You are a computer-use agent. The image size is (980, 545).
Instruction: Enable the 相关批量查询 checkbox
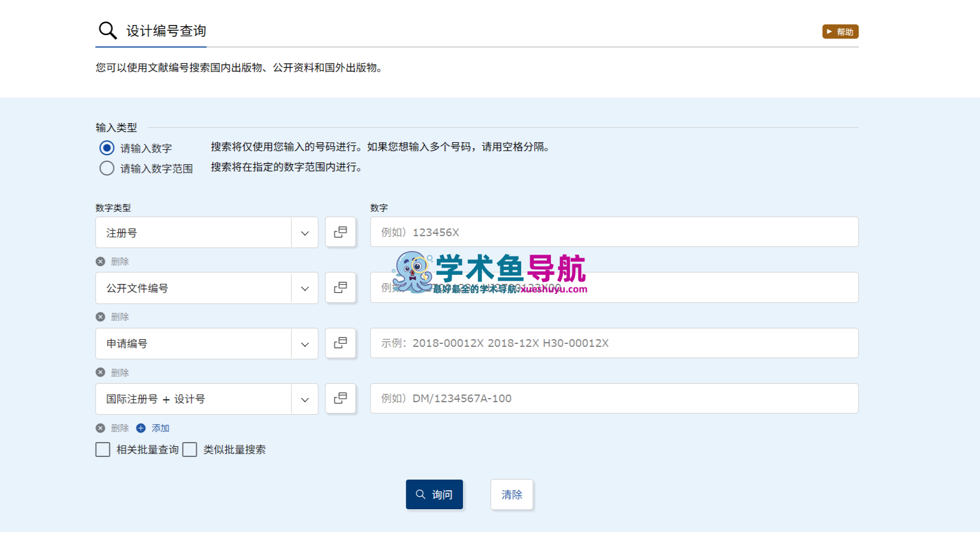pos(103,449)
